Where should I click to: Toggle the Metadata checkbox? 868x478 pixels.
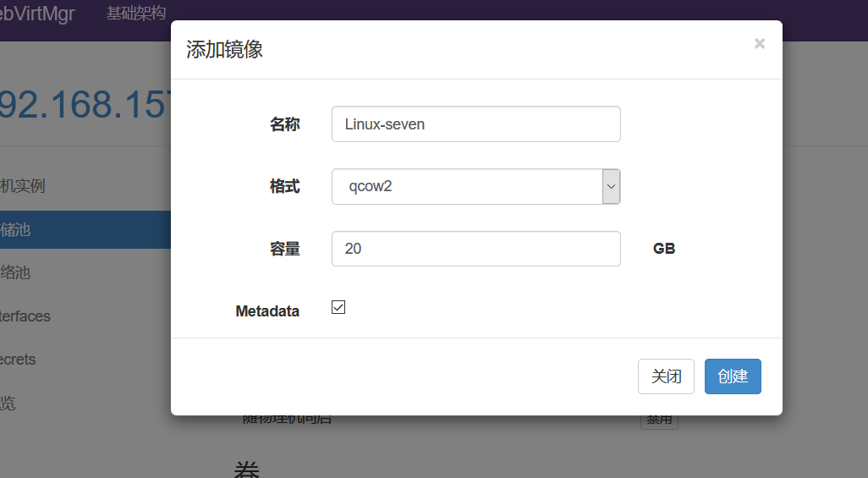point(338,307)
